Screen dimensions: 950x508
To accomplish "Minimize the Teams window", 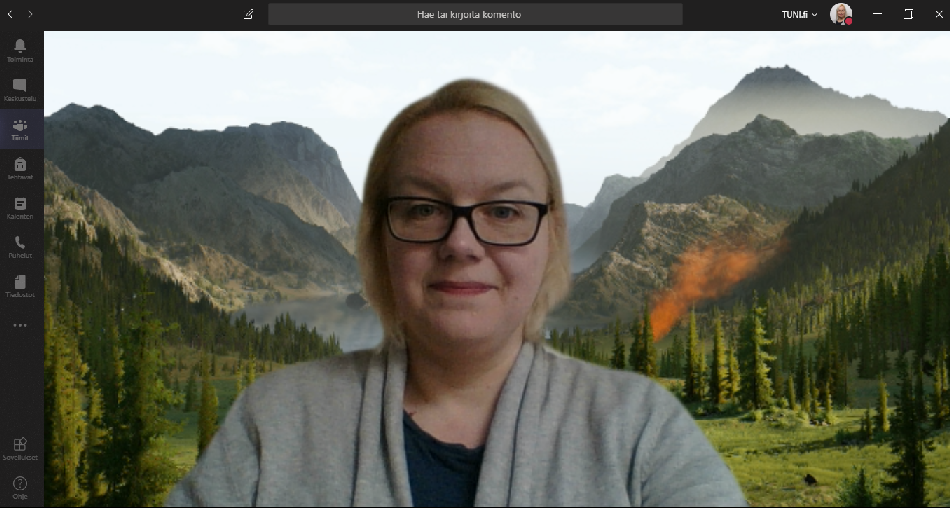I will click(877, 14).
